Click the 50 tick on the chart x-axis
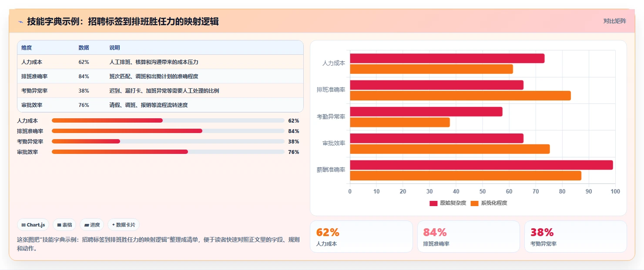The width and height of the screenshot is (644, 270). (x=483, y=191)
